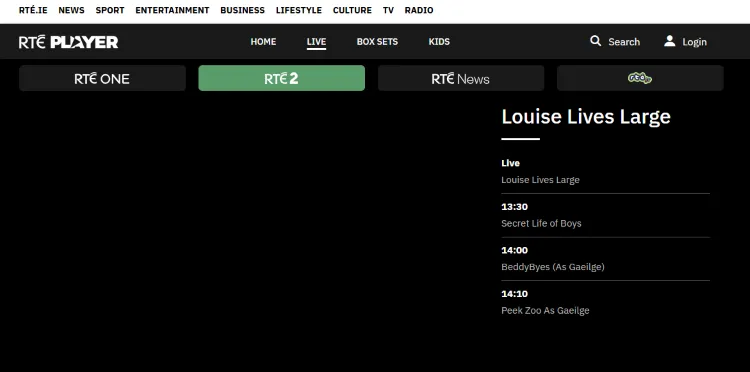Click the Live Louise Lives Large schedule entry
Viewport: 750px width, 372px height.
606,171
